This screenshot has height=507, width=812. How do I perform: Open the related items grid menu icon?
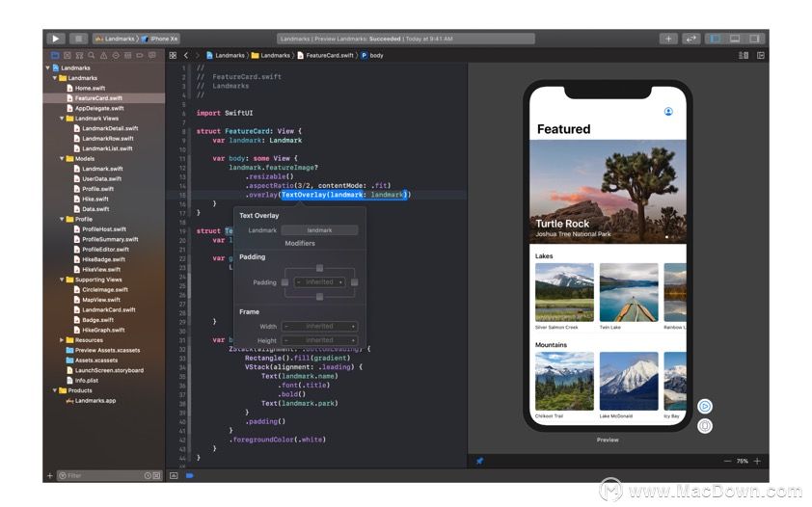coord(173,55)
